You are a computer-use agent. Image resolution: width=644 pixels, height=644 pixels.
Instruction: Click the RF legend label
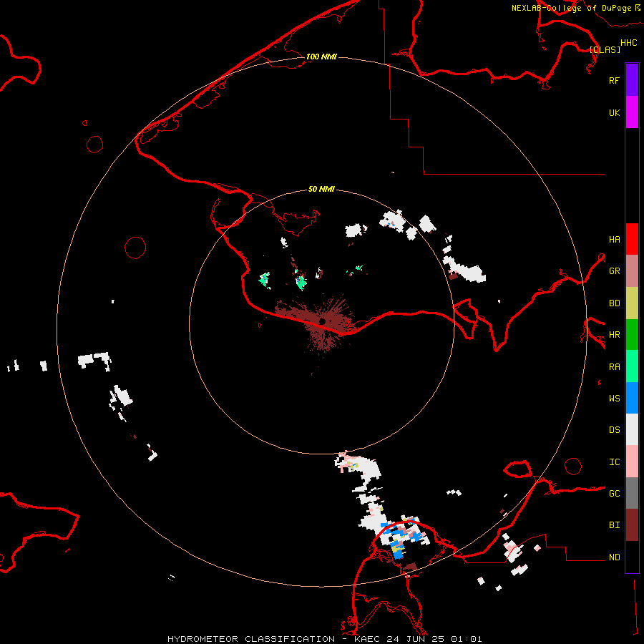tap(614, 80)
